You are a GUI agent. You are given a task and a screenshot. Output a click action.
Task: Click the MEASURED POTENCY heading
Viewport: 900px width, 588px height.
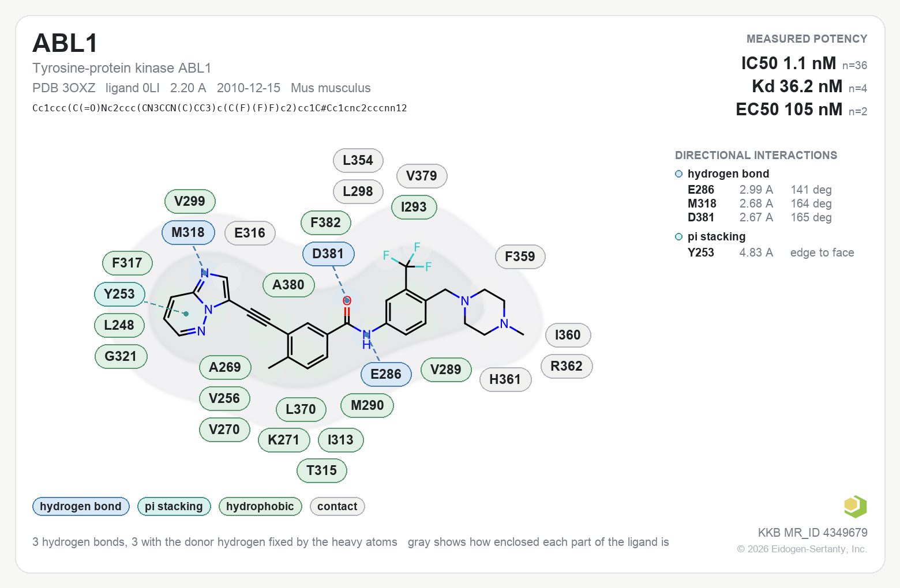point(807,39)
